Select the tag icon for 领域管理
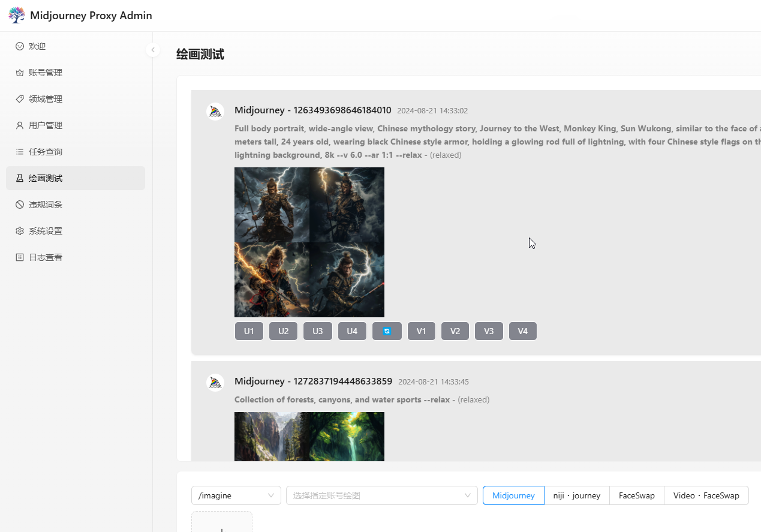 pyautogui.click(x=20, y=98)
